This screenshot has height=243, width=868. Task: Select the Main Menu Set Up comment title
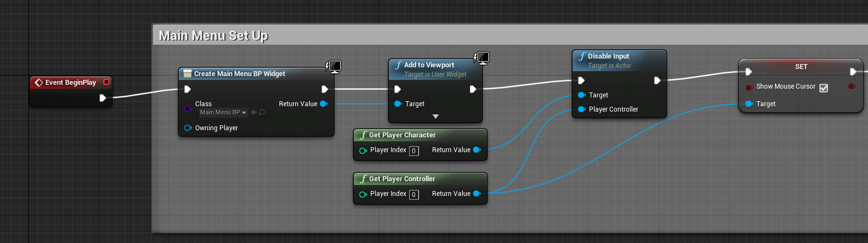[x=213, y=36]
